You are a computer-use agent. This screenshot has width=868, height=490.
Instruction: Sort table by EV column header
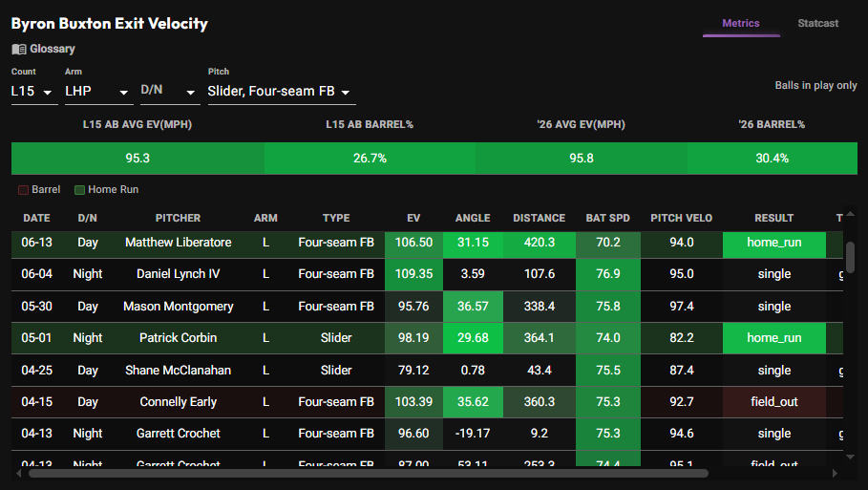(x=413, y=218)
